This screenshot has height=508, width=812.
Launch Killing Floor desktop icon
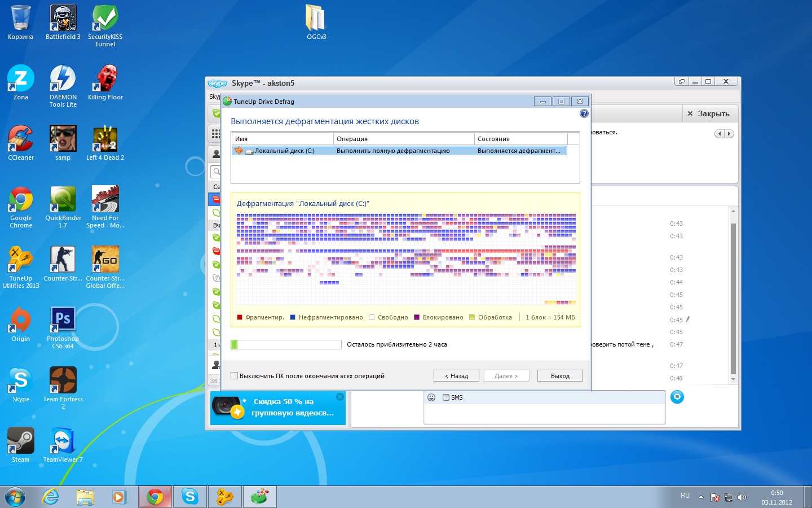(x=105, y=83)
